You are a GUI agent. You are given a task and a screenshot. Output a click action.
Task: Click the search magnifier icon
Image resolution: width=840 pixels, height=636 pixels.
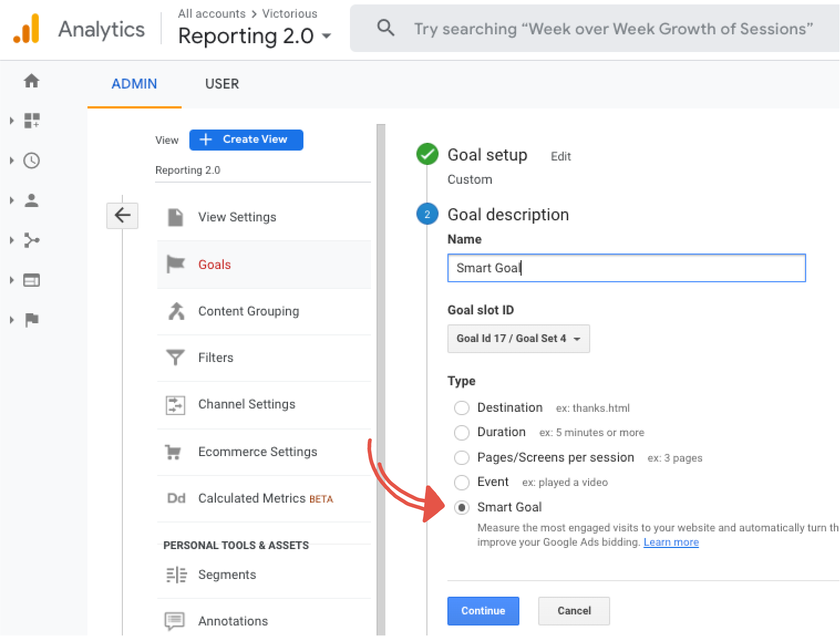point(385,28)
